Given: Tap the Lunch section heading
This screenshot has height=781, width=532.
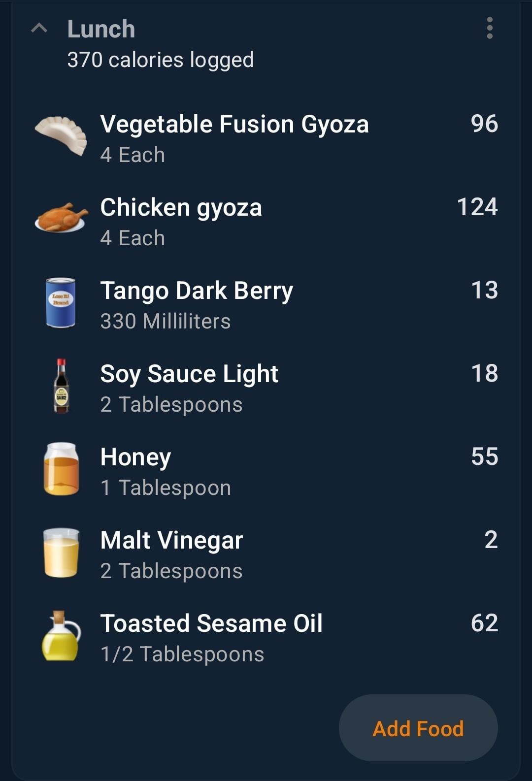Looking at the screenshot, I should point(101,29).
